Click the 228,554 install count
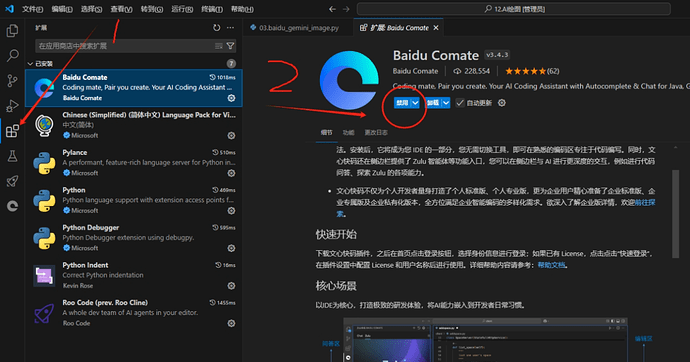This screenshot has height=362, width=690. [471, 71]
